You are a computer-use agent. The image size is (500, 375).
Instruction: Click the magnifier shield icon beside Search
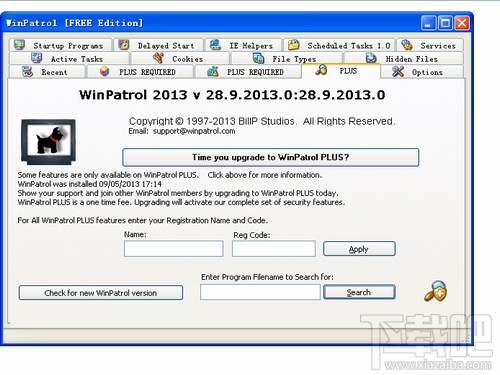click(x=436, y=291)
